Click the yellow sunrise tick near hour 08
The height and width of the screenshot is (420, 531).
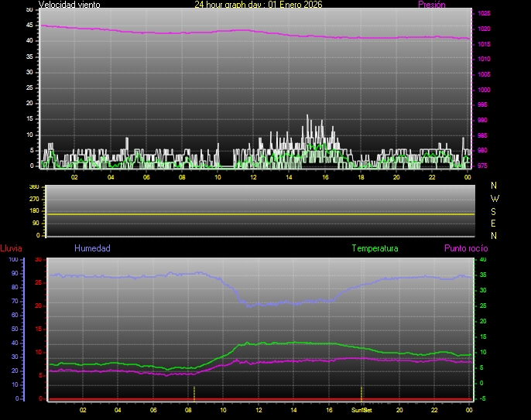click(194, 391)
